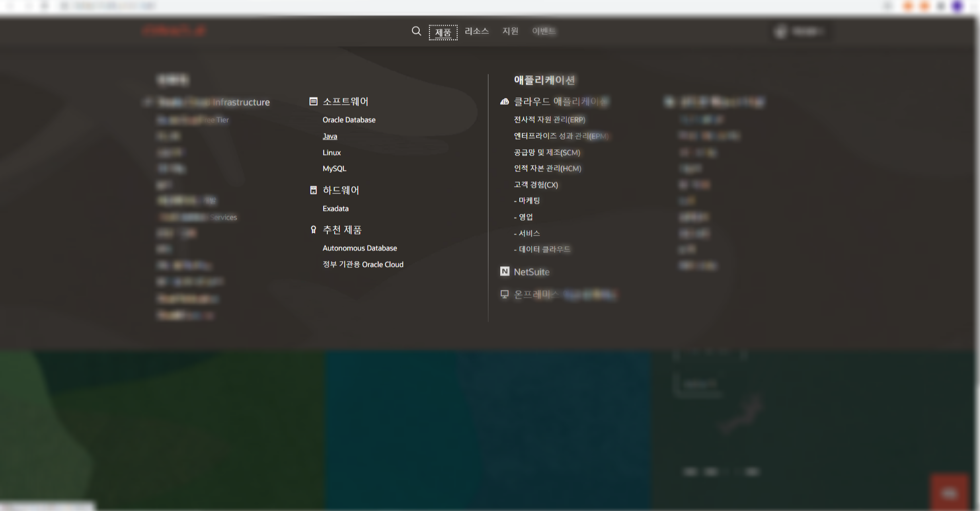
Task: Open the Infrastructure heading link
Action: (214, 103)
